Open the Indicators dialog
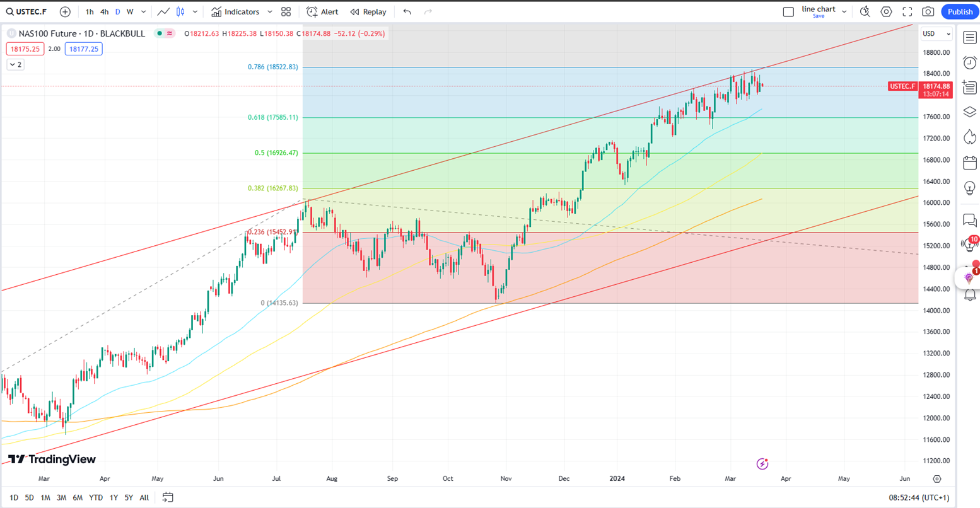Image resolution: width=980 pixels, height=508 pixels. point(235,12)
